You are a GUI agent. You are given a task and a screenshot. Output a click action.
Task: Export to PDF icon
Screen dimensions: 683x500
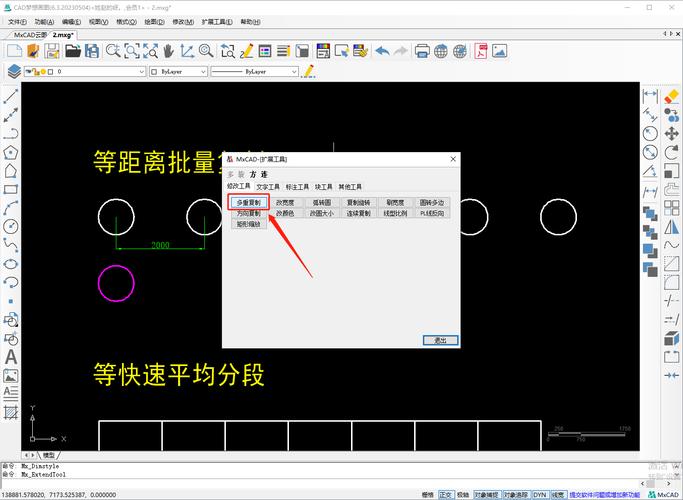click(x=481, y=51)
